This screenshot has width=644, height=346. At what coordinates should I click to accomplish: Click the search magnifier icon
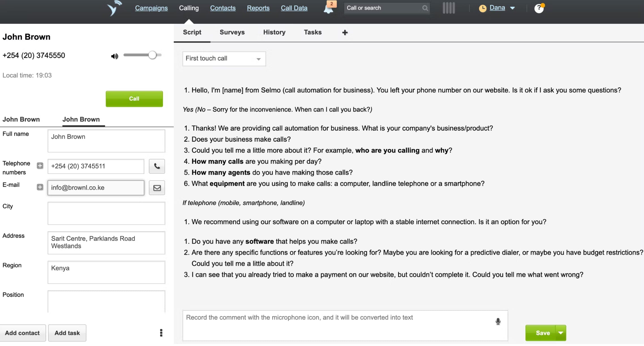425,8
